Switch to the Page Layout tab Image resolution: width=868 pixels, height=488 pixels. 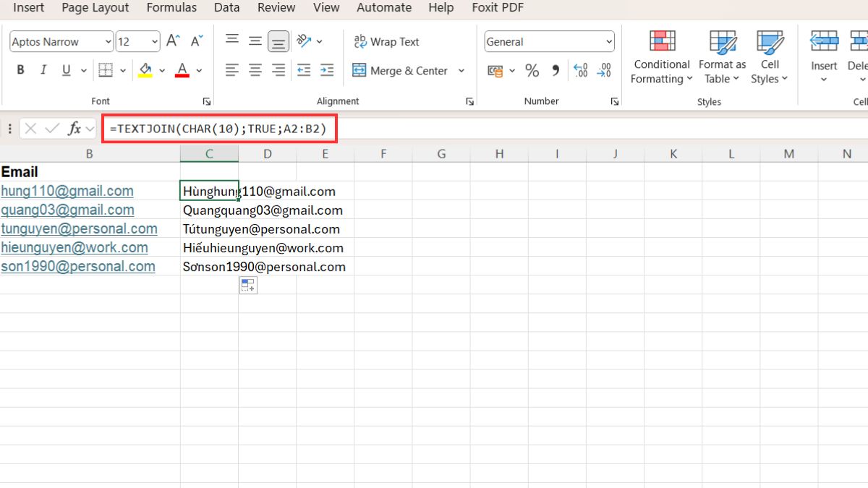tap(95, 8)
